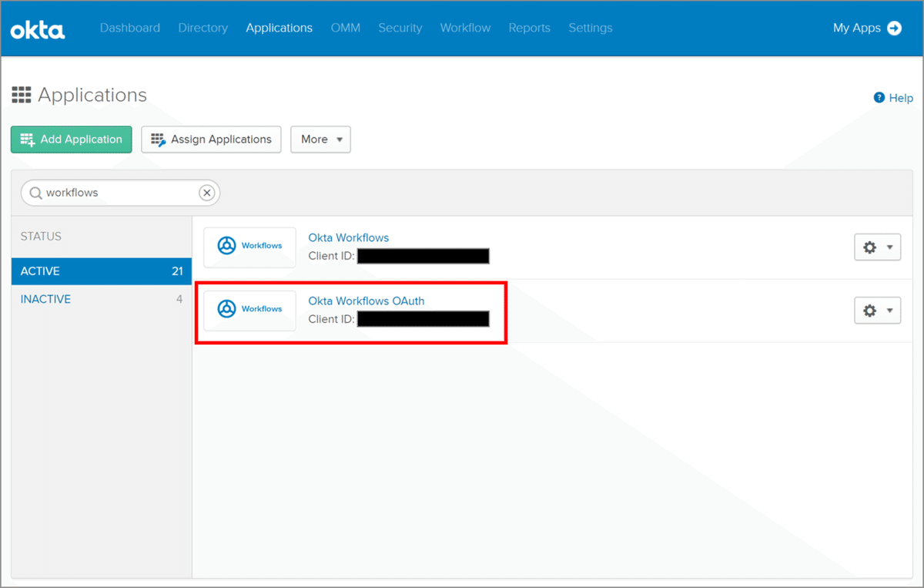The height and width of the screenshot is (588, 924).
Task: Click the STATUS sidebar heading
Action: tap(41, 237)
